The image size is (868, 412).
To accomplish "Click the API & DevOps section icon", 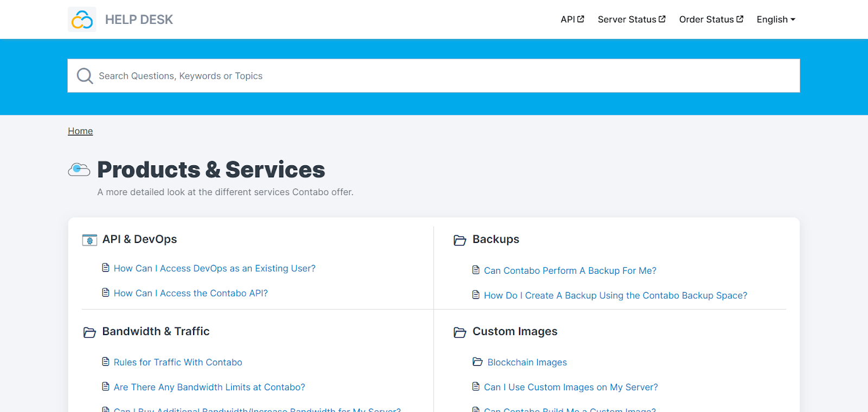I will (x=90, y=240).
